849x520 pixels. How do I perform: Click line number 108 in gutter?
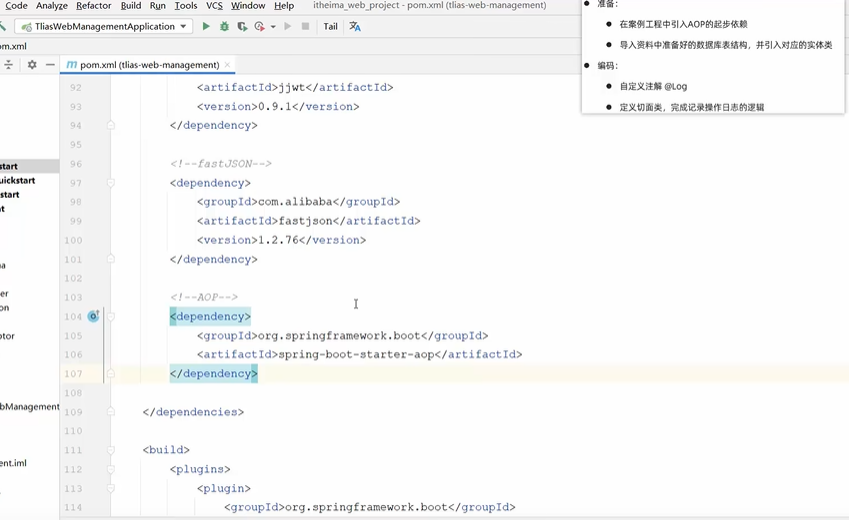(73, 393)
